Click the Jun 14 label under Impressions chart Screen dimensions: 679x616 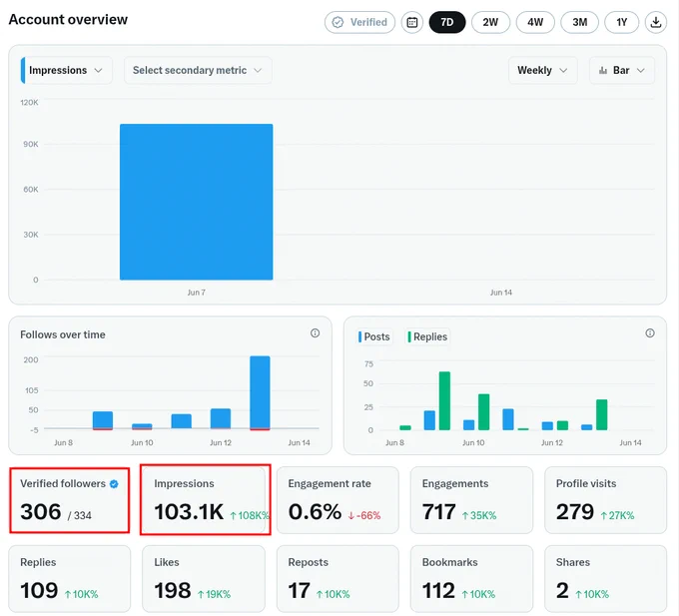click(x=501, y=293)
